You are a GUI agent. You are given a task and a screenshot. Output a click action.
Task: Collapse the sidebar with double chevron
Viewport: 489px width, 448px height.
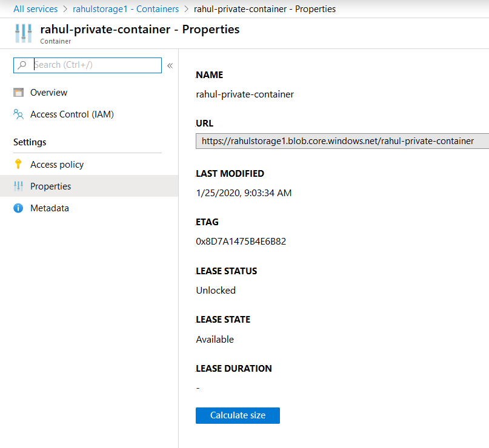pos(170,65)
